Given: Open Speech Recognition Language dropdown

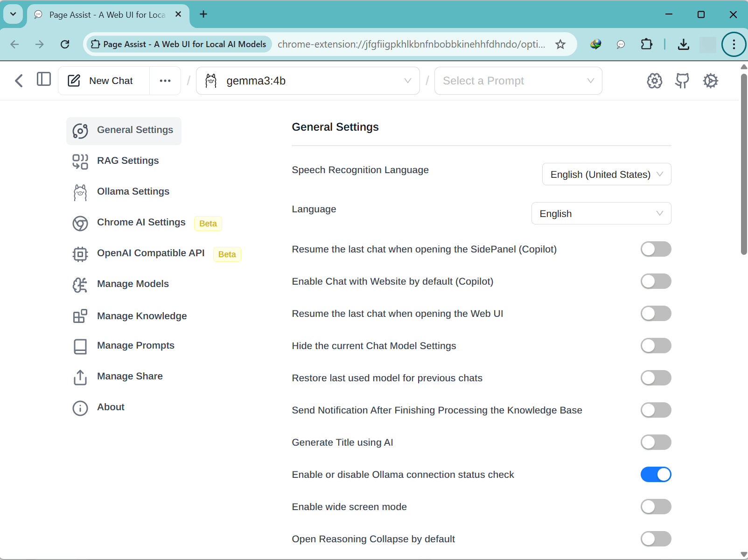Looking at the screenshot, I should [607, 174].
